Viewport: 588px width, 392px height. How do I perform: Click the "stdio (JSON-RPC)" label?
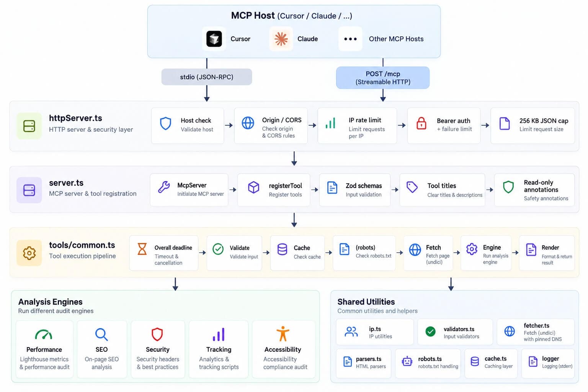coord(207,77)
